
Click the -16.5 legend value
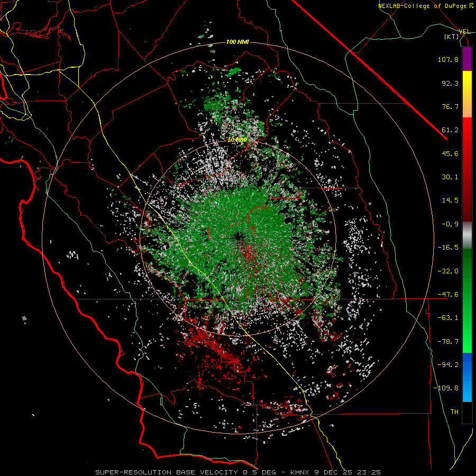[x=448, y=248]
